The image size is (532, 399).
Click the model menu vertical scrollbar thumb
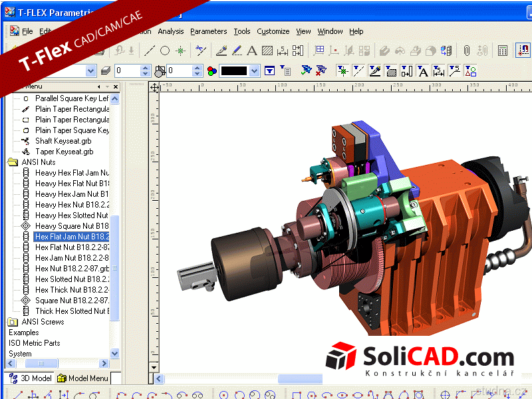pyautogui.click(x=115, y=268)
